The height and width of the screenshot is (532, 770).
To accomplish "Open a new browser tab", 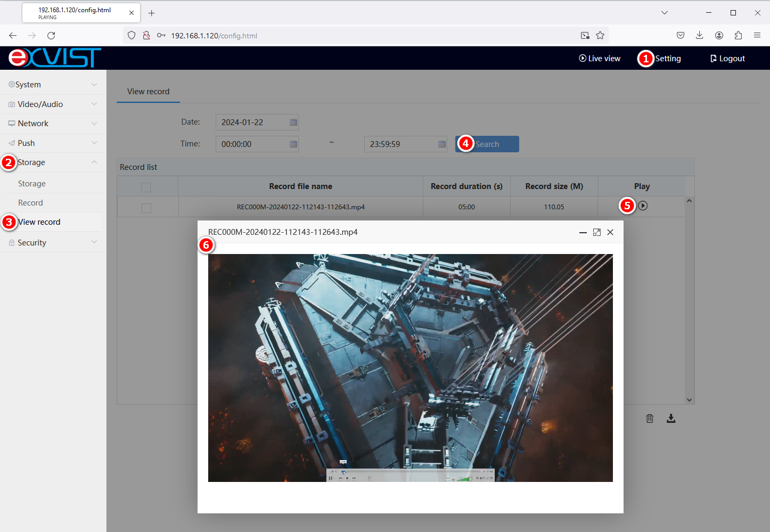I will (x=152, y=13).
